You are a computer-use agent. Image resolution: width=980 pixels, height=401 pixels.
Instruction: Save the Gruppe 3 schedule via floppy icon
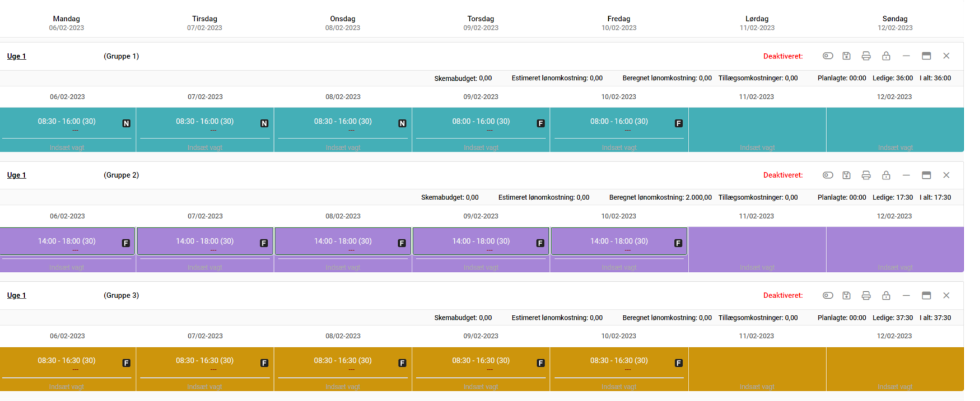point(846,296)
